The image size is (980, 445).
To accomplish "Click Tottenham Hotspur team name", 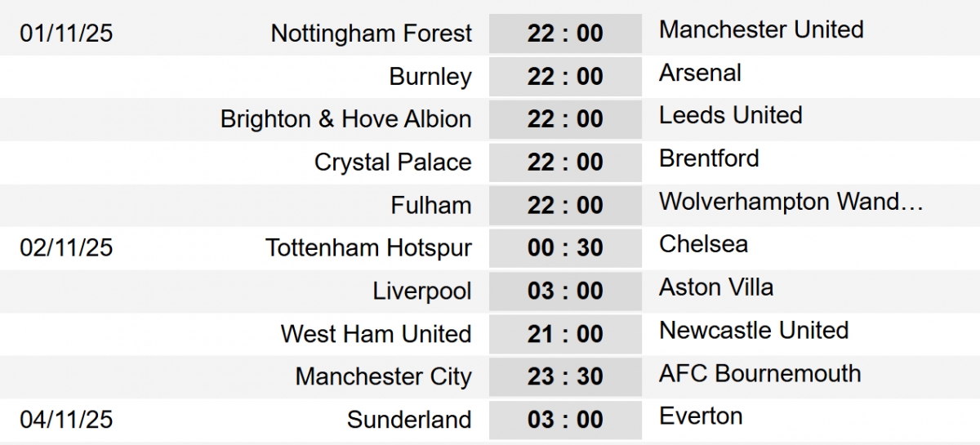I will 368,248.
